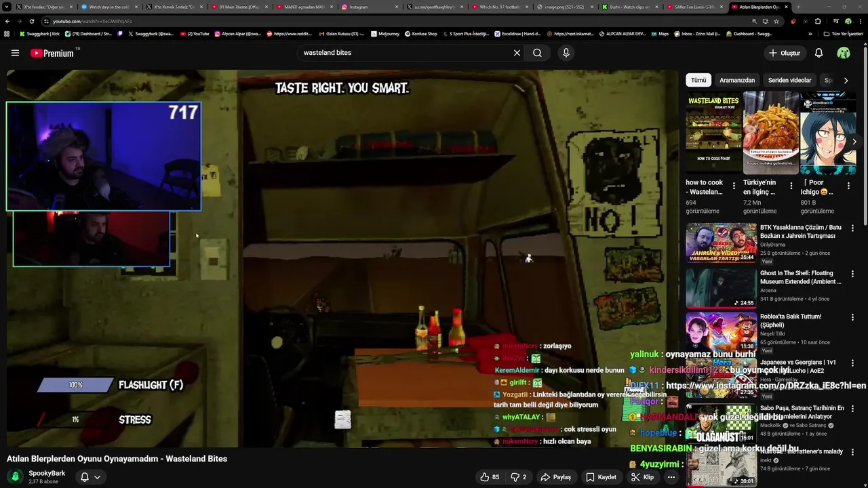The height and width of the screenshot is (488, 868).
Task: Open options for Ghost In The Shell video
Action: [x=852, y=274]
